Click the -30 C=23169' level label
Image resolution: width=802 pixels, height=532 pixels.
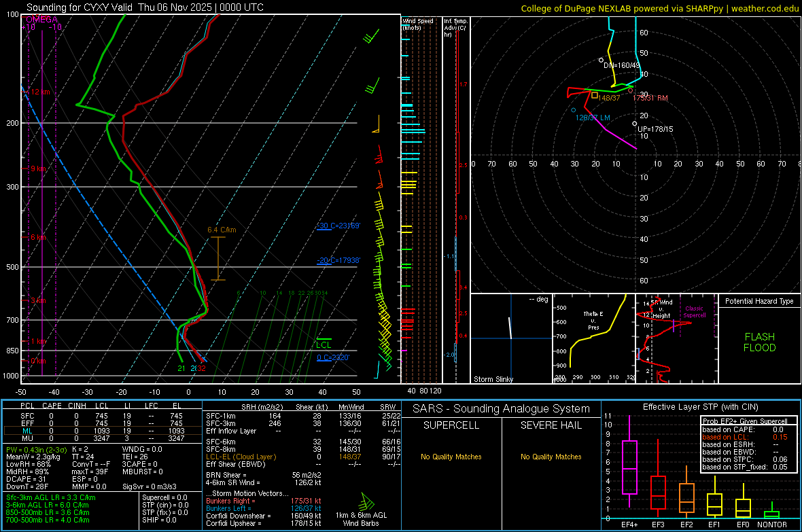click(338, 226)
